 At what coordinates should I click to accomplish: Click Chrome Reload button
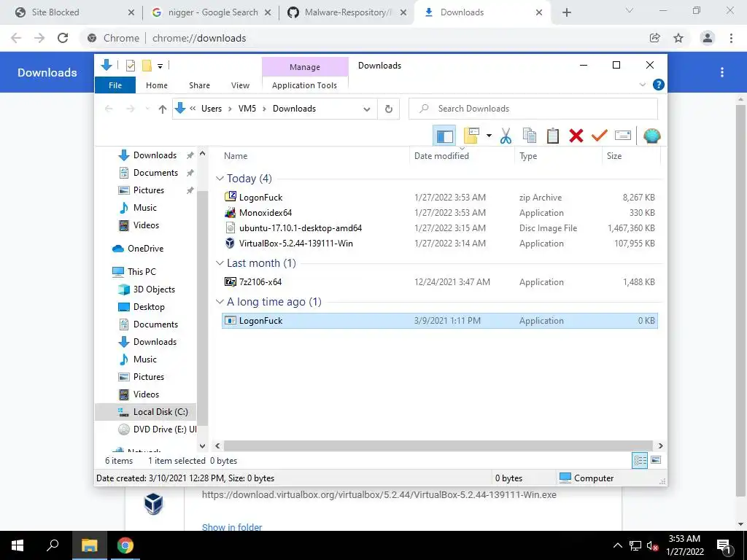click(x=63, y=38)
